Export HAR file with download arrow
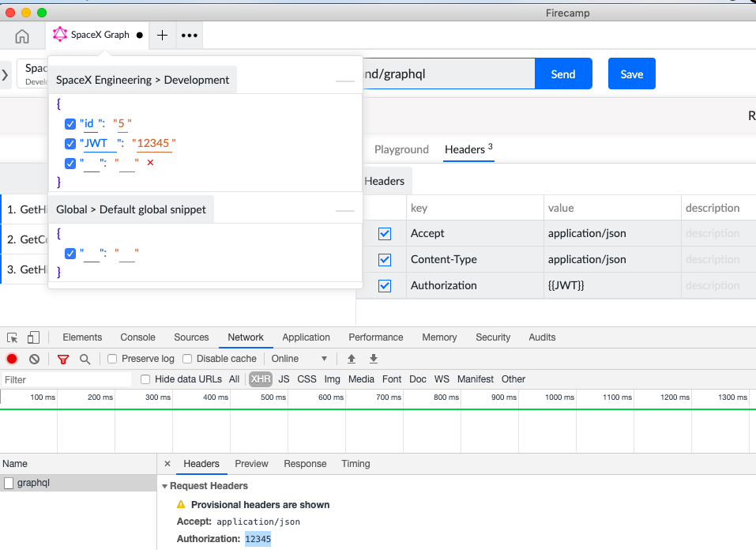The height and width of the screenshot is (550, 756). click(373, 359)
